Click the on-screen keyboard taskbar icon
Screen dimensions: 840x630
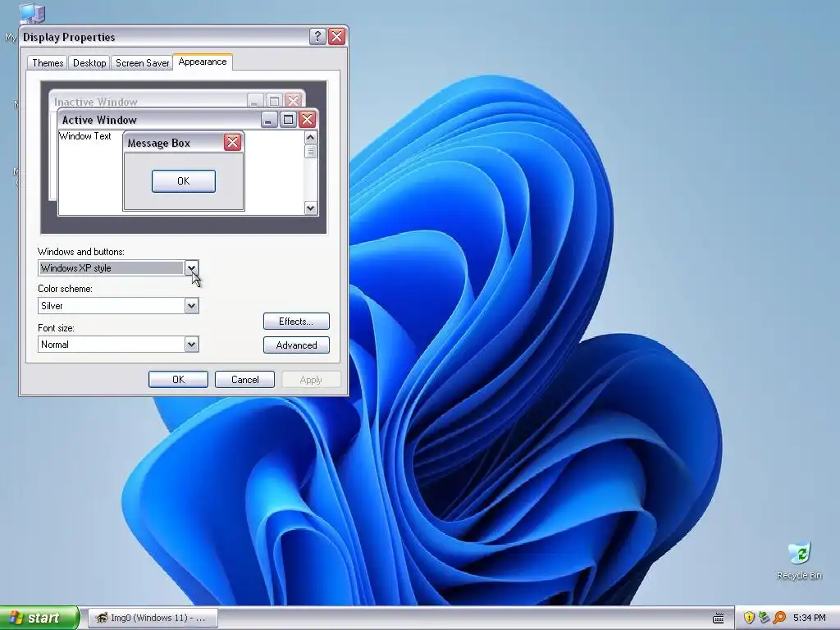[x=719, y=619]
